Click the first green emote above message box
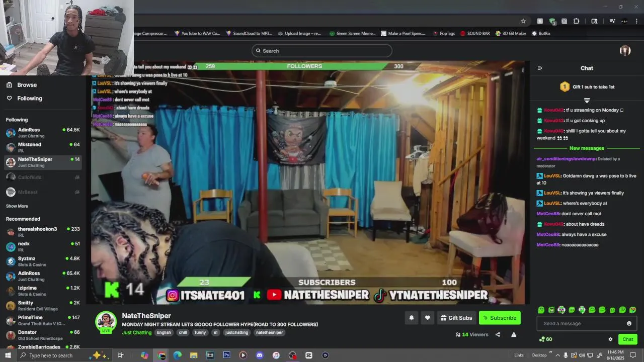 pos(541,310)
